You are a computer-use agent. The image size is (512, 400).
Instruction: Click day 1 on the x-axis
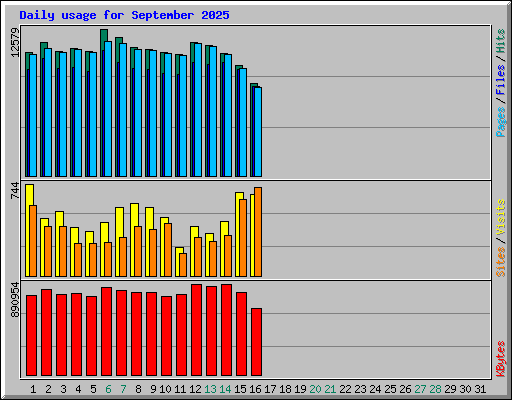[x=33, y=389]
